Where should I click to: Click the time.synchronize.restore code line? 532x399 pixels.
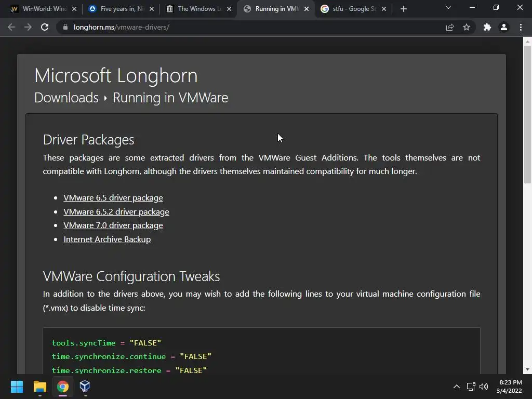coord(129,370)
